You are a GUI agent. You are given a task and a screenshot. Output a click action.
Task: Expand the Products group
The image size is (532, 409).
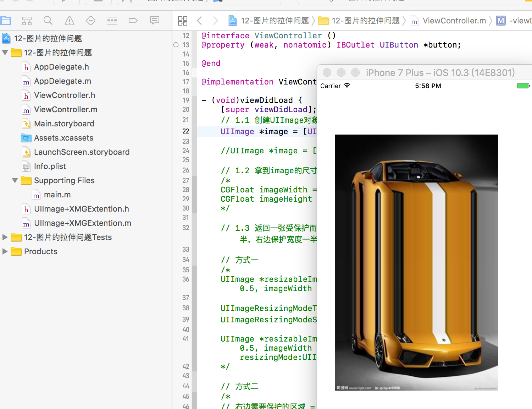pos(5,251)
